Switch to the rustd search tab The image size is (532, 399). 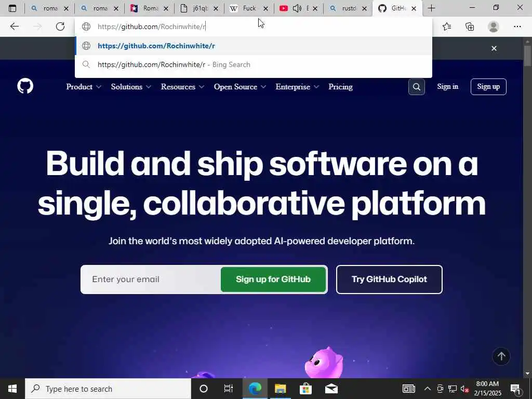click(x=348, y=8)
